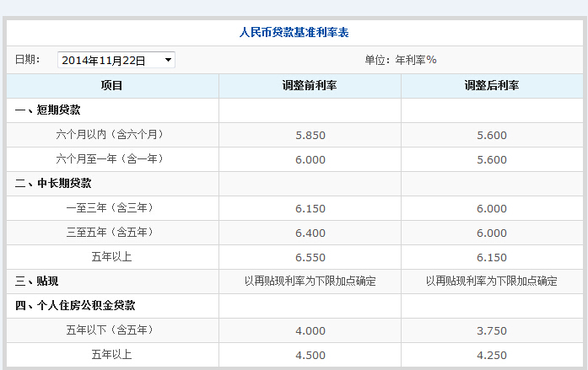Click 以再贴现利率为下限加点确定 under 调整前利率
This screenshot has width=588, height=370.
310,282
